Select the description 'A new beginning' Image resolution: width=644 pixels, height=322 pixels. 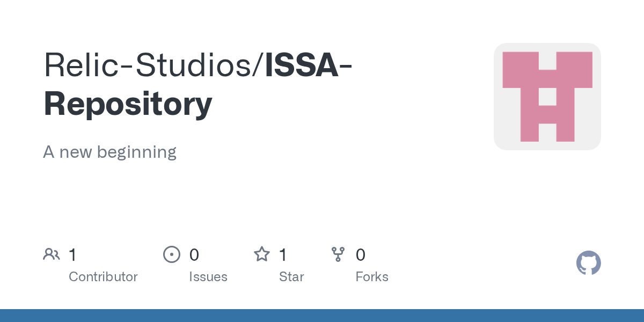[x=109, y=152]
